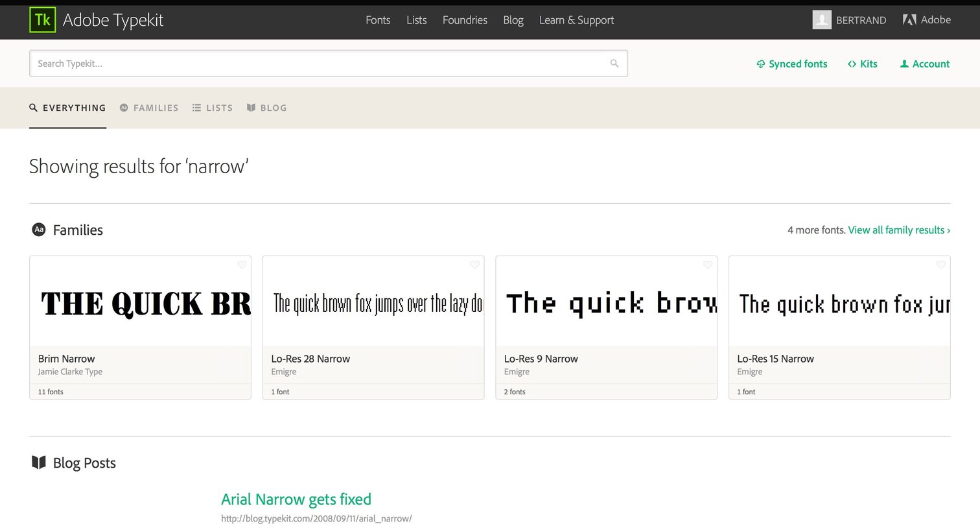Click the Synced fonts cloud icon
This screenshot has width=980, height=528.
click(x=761, y=64)
